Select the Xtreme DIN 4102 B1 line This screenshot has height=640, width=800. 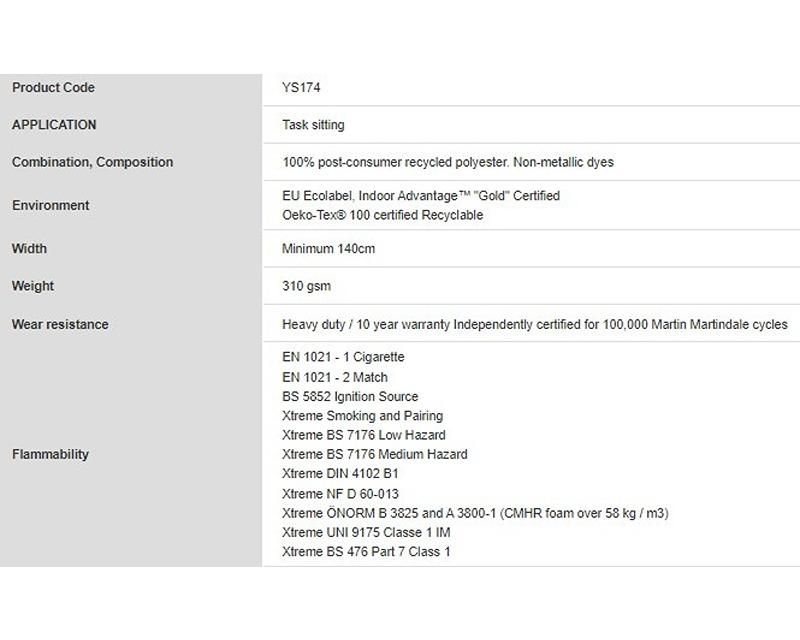click(340, 474)
